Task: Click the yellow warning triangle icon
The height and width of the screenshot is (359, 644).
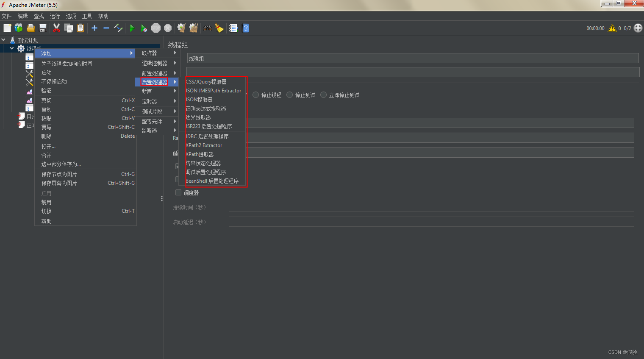Action: (612, 28)
